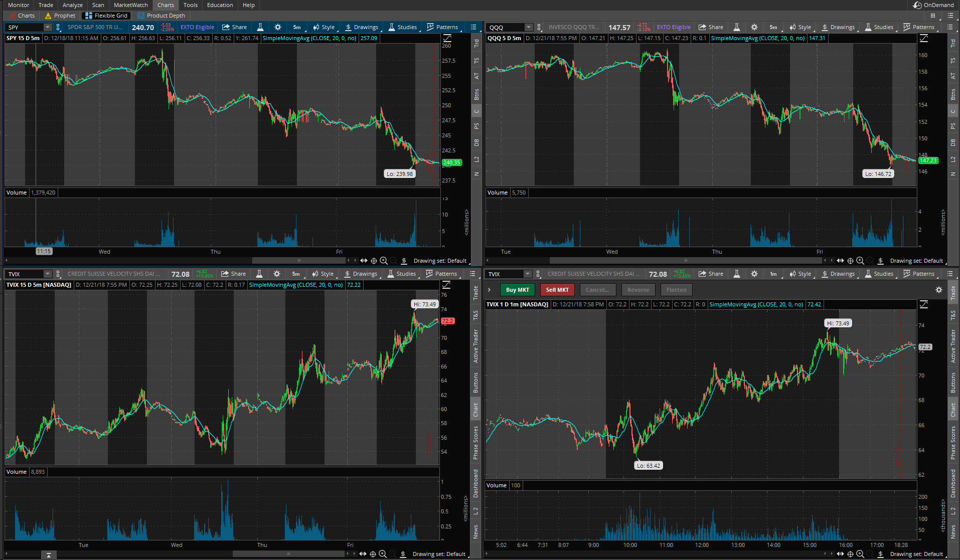Viewport: 960px width, 560px height.
Task: Open the Monitor menu tab
Action: [19, 5]
